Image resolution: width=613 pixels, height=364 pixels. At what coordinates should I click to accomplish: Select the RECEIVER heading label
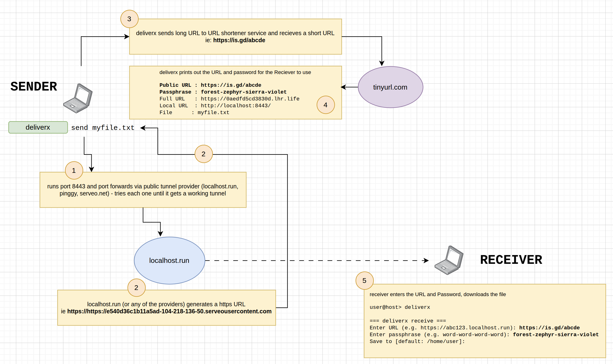coord(511,260)
